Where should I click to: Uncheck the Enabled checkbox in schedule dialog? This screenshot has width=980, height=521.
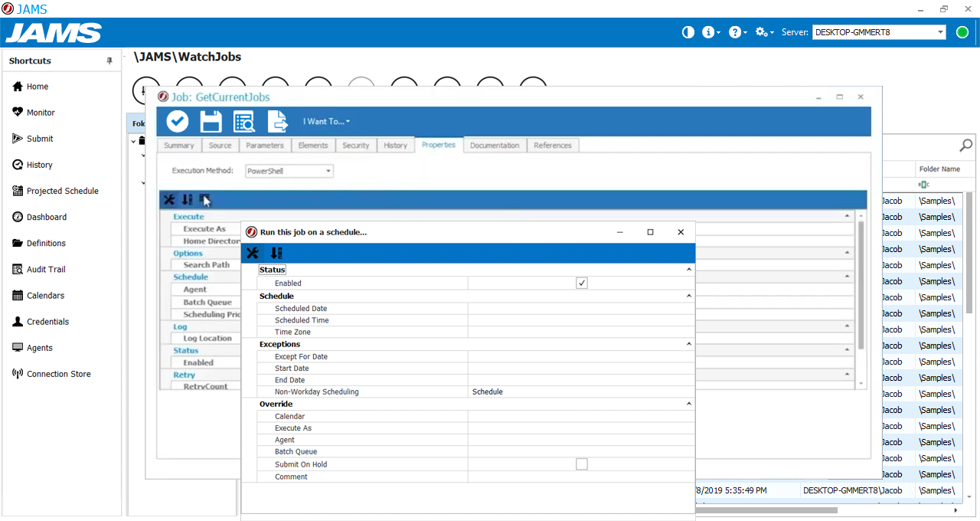click(582, 283)
